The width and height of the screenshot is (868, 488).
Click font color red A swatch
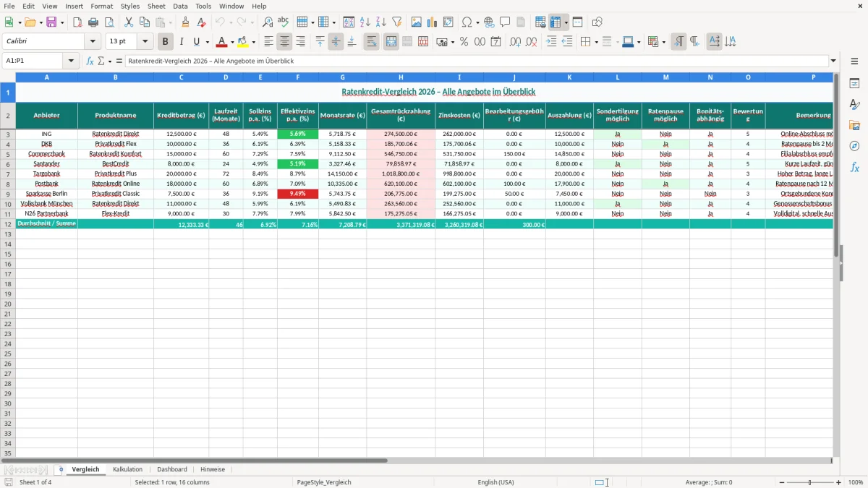(x=222, y=42)
